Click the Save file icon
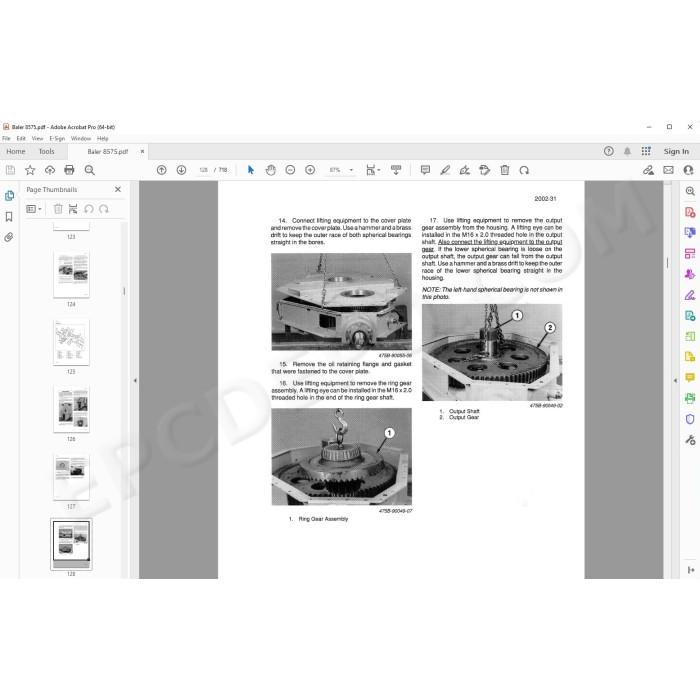Image resolution: width=700 pixels, height=700 pixels. (10, 170)
